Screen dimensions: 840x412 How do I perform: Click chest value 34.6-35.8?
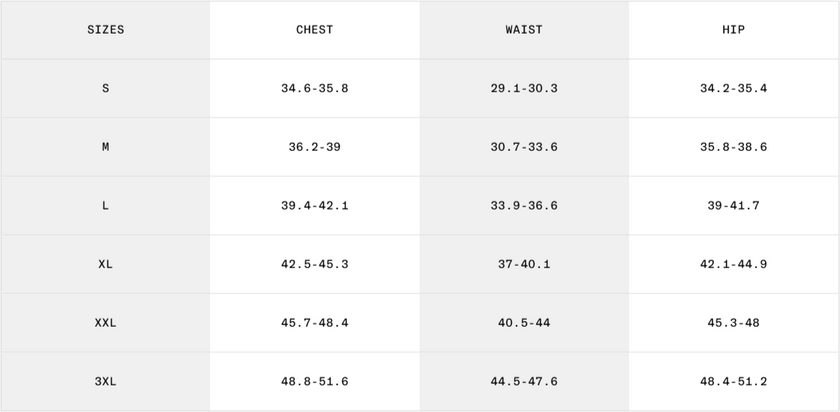[314, 88]
